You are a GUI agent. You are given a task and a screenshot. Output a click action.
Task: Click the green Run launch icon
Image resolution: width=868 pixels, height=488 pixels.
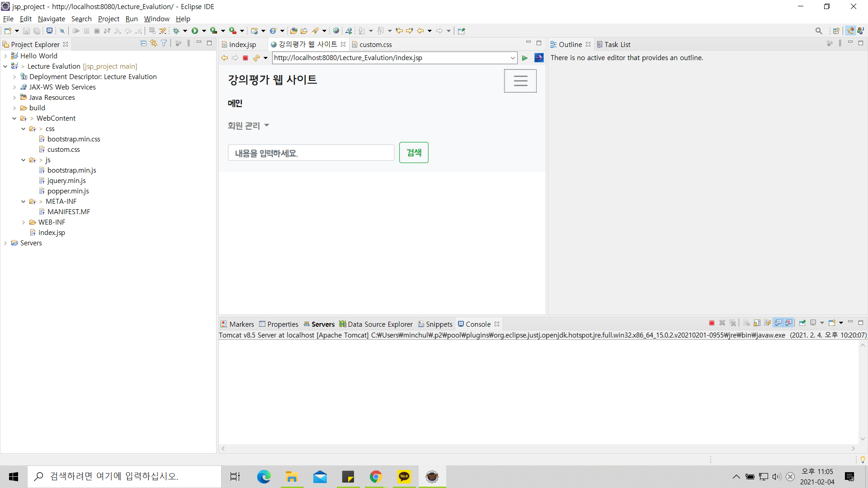click(x=195, y=31)
